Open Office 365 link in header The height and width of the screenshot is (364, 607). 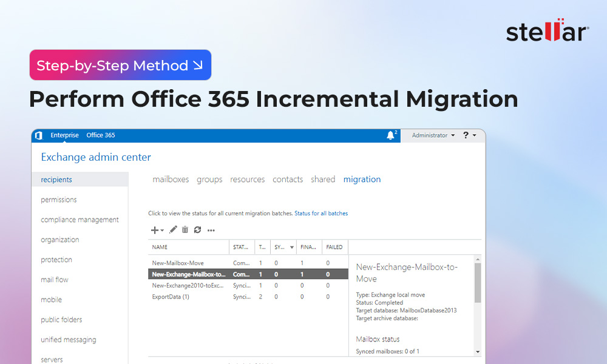(101, 135)
